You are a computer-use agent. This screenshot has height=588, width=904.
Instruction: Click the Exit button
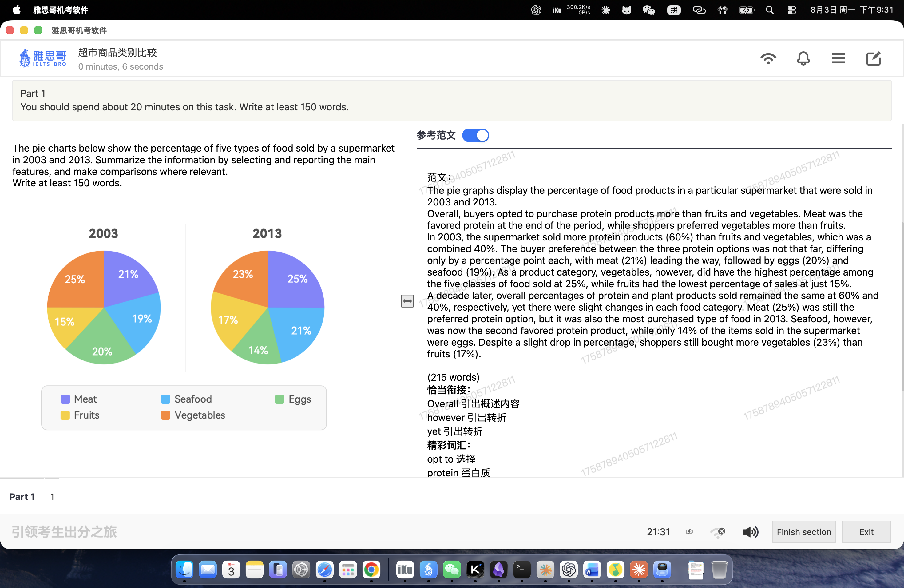click(866, 532)
